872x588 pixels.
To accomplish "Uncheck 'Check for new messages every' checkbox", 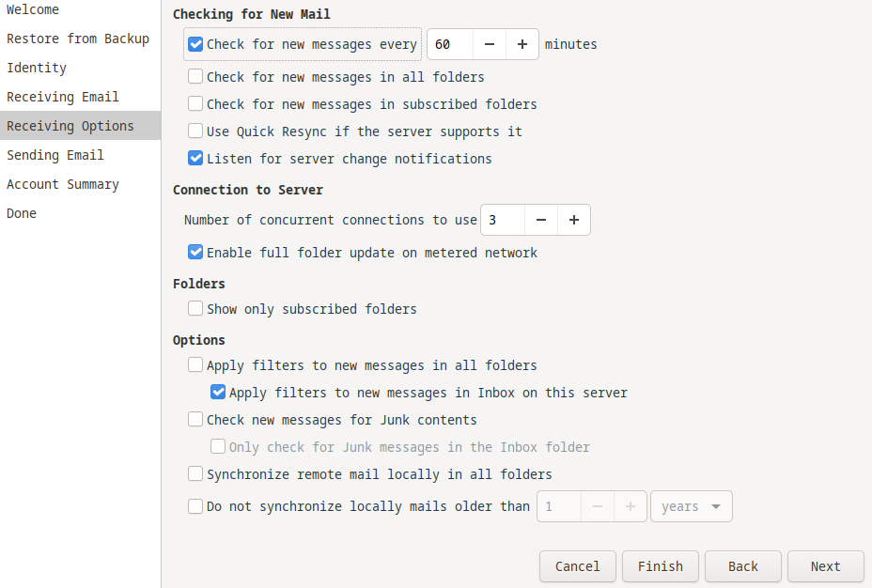I will (195, 44).
